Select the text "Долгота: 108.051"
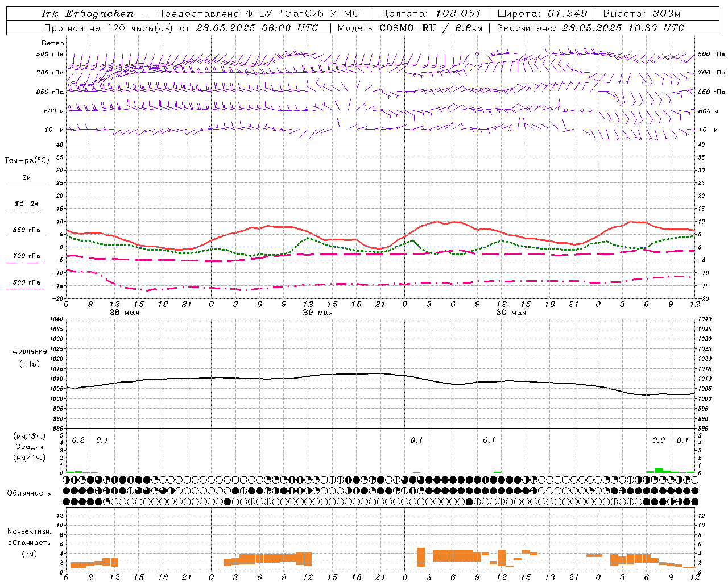Screen dimensions: 728x582 pos(431,14)
